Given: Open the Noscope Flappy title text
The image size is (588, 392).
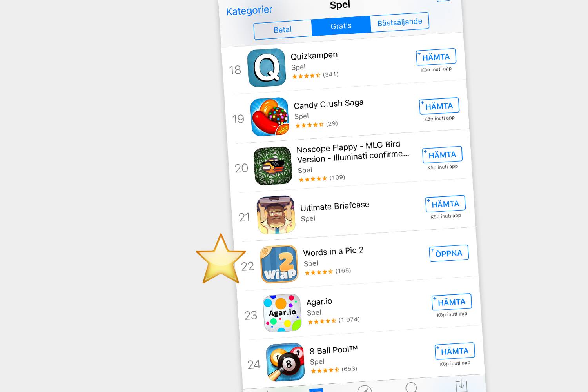Looking at the screenshot, I should tap(352, 152).
